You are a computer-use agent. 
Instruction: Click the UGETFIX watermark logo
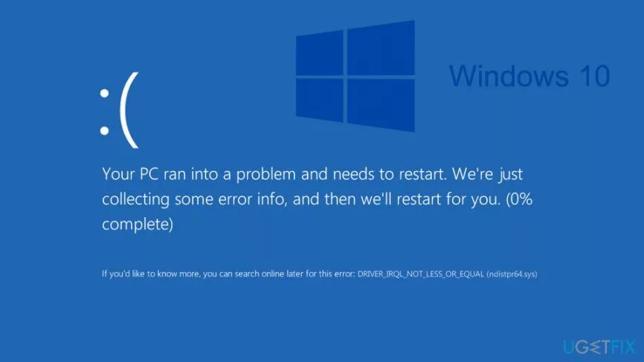click(x=599, y=347)
